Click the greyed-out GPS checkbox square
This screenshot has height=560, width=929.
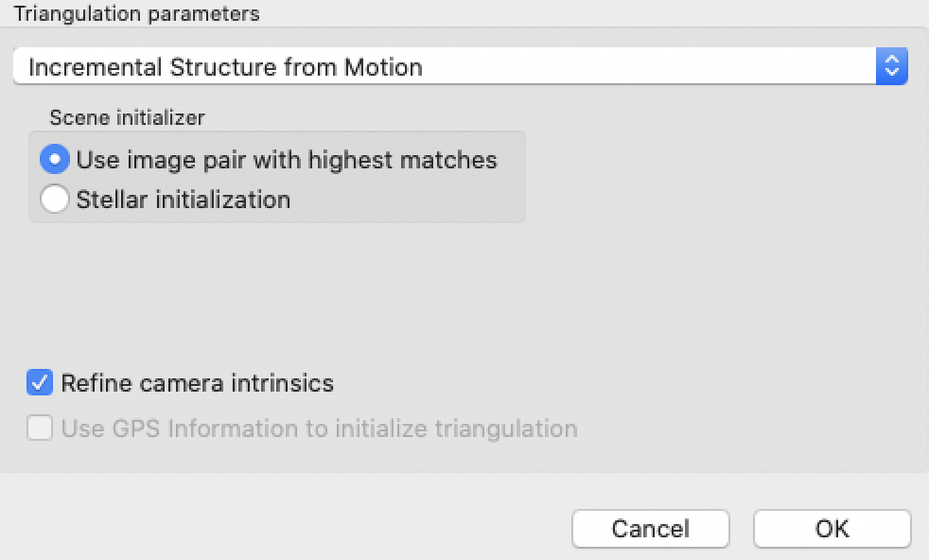click(x=40, y=429)
